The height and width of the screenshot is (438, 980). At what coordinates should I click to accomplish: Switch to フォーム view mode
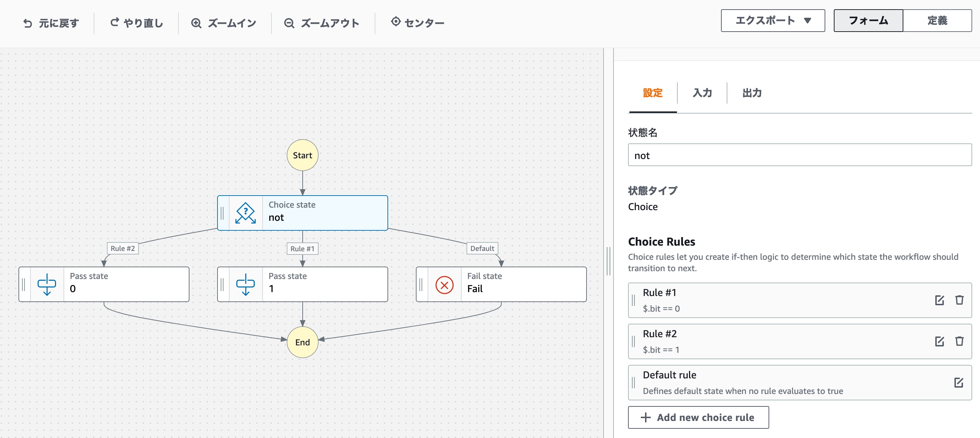[868, 21]
